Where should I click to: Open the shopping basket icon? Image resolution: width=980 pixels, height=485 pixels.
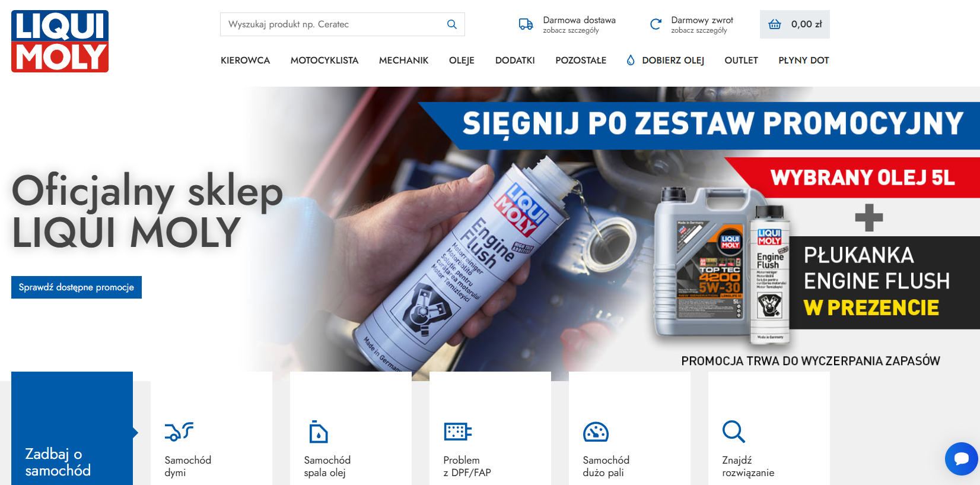click(775, 24)
